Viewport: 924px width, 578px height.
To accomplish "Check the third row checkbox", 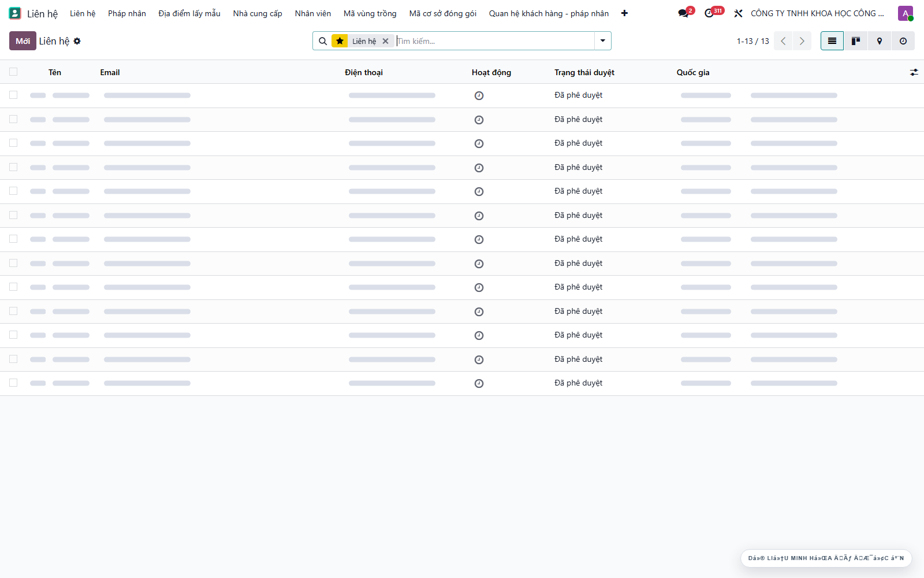I will pos(13,143).
